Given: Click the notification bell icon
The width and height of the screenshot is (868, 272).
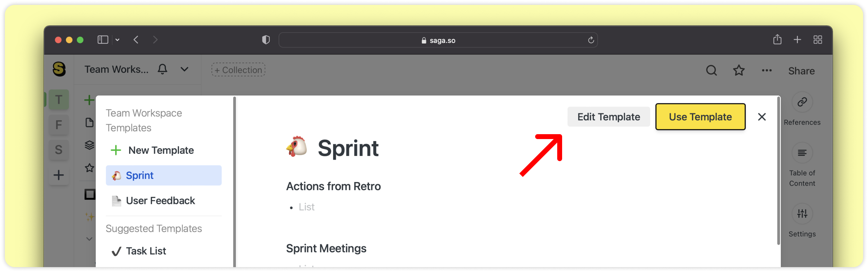Looking at the screenshot, I should click(x=162, y=69).
